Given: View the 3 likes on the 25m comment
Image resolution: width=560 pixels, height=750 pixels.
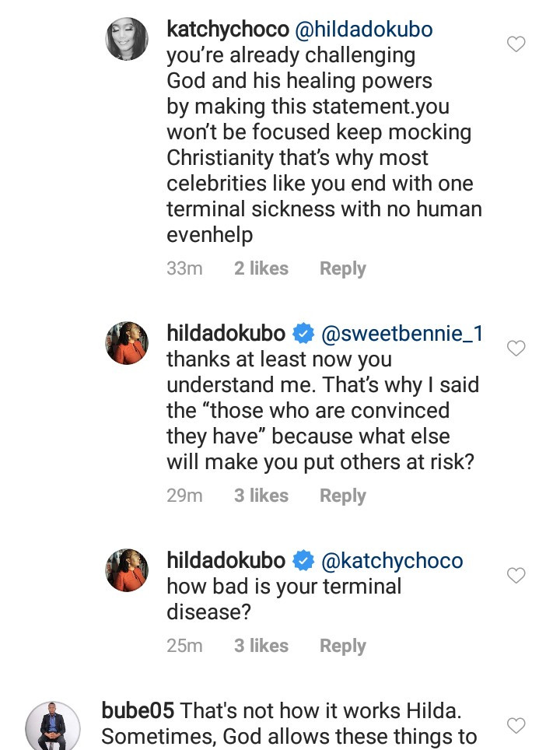Looking at the screenshot, I should [x=261, y=646].
